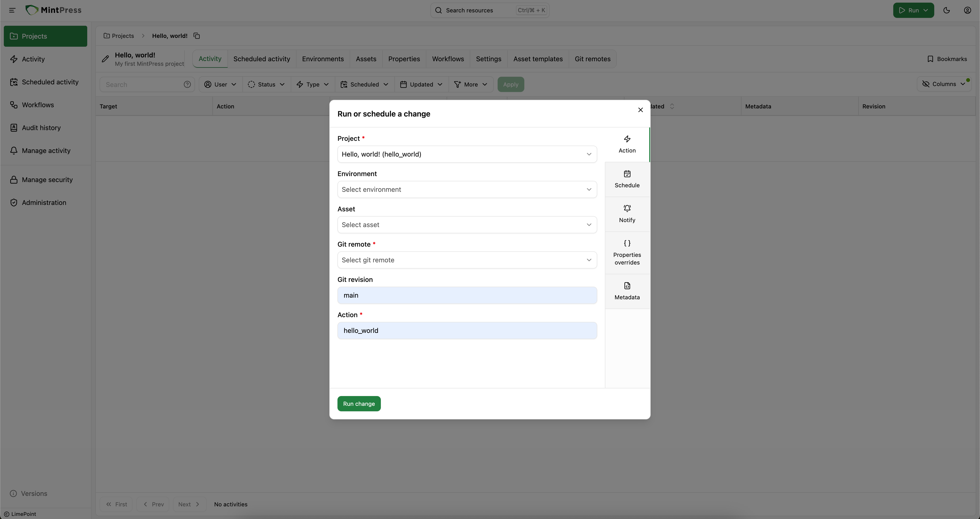
Task: Open Columns visibility dropdown
Action: (x=944, y=84)
